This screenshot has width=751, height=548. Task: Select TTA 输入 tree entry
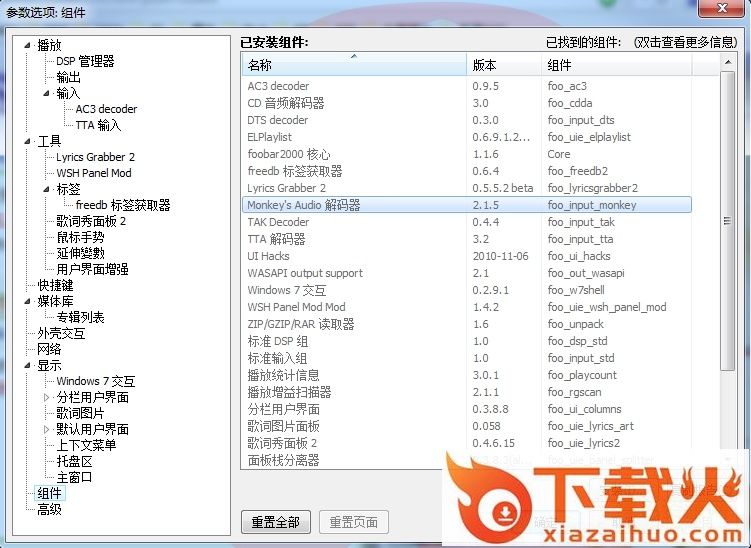click(98, 125)
